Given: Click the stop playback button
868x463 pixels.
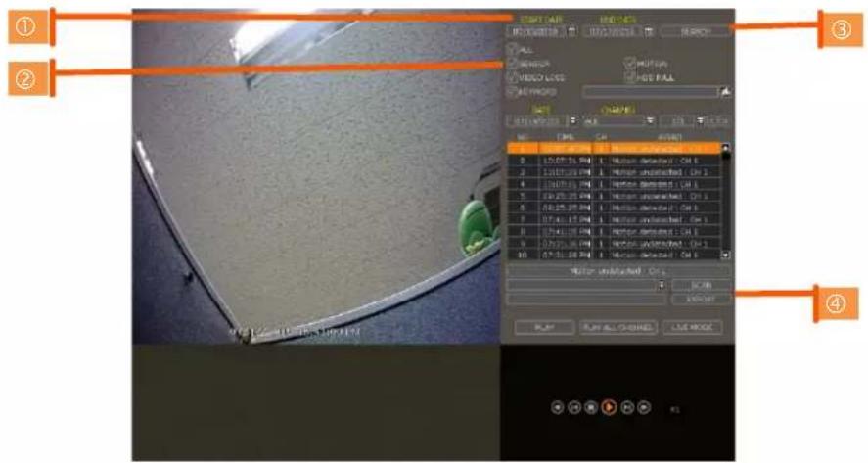Looking at the screenshot, I should (x=591, y=407).
